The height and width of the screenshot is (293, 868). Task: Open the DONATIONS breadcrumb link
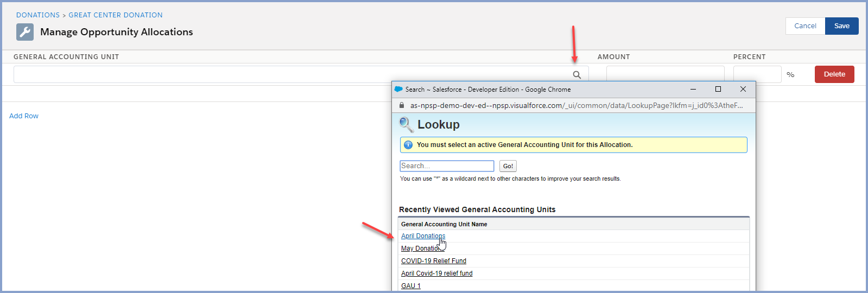tap(38, 15)
